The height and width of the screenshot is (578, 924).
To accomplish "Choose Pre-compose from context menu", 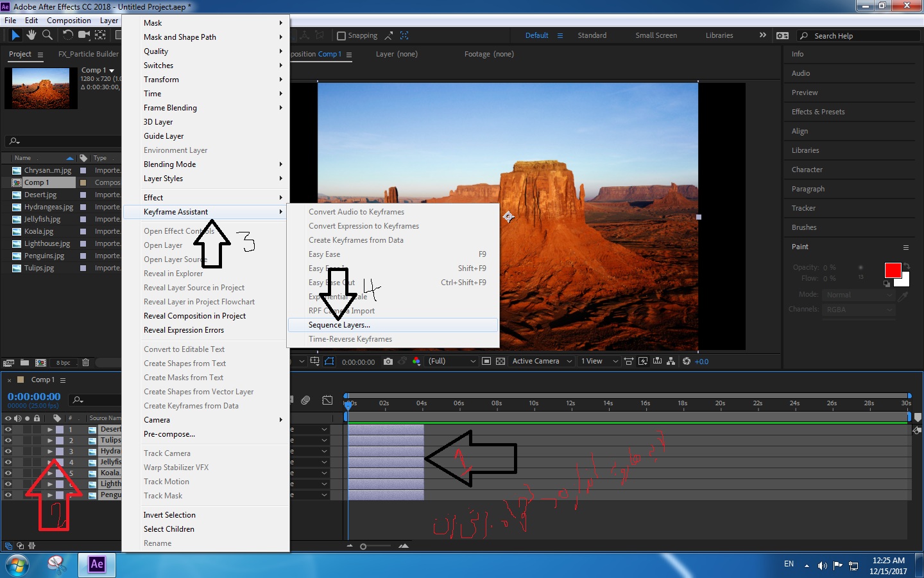I will pyautogui.click(x=205, y=434).
